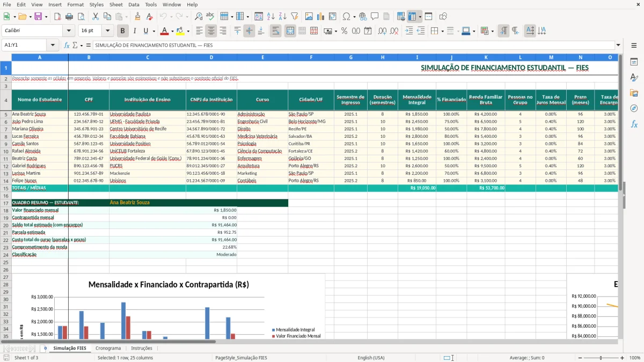Click the Sort Descending icon
The height and width of the screenshot is (362, 644).
click(x=283, y=17)
